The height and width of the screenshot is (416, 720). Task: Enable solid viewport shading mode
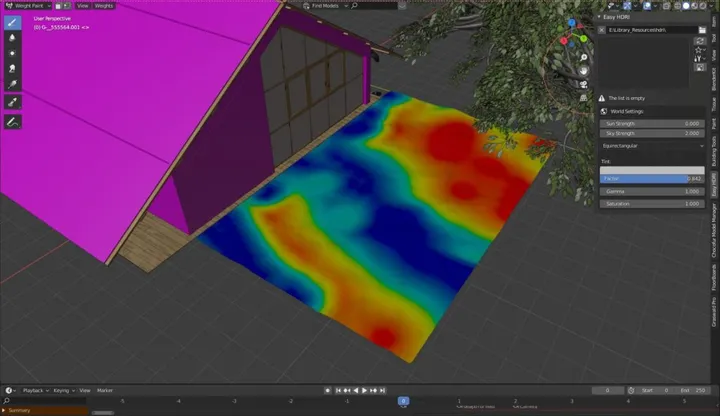coord(686,6)
